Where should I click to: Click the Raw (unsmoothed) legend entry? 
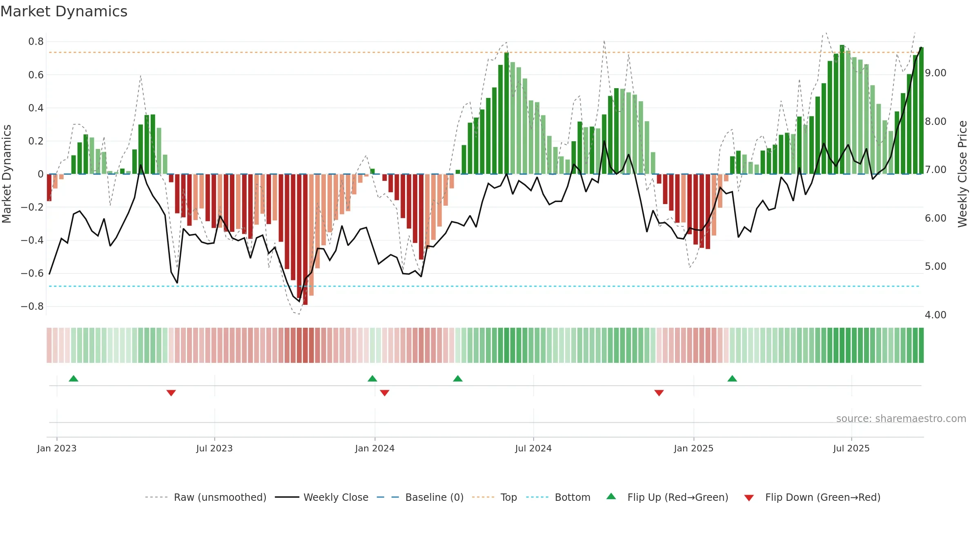tap(206, 497)
